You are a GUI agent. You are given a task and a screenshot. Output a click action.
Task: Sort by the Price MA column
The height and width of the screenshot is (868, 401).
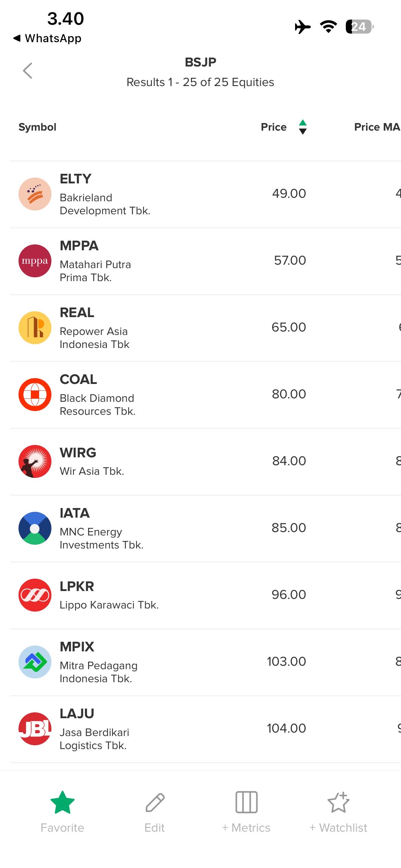pyautogui.click(x=376, y=127)
